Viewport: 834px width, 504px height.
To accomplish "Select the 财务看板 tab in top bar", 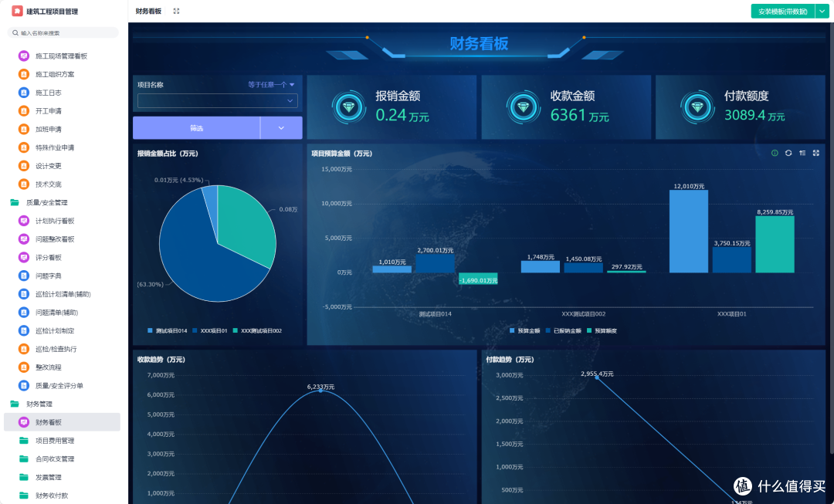I will pos(148,11).
